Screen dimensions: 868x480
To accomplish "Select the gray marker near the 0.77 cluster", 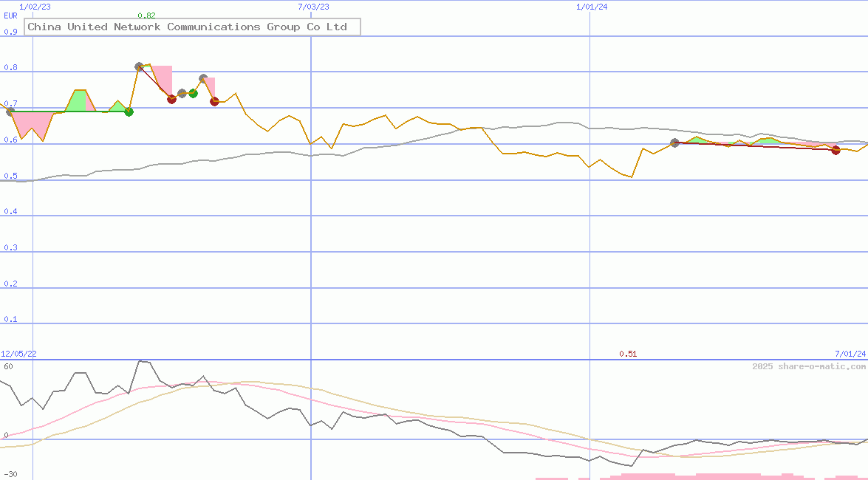I will click(x=182, y=93).
